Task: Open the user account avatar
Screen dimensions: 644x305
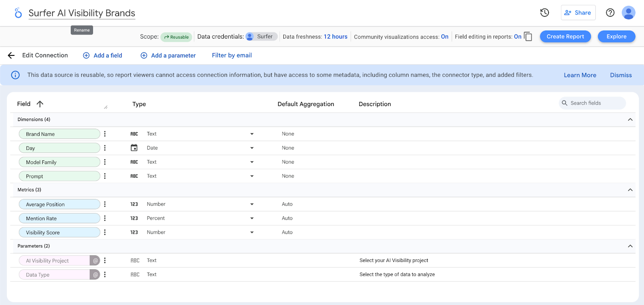Action: (628, 13)
